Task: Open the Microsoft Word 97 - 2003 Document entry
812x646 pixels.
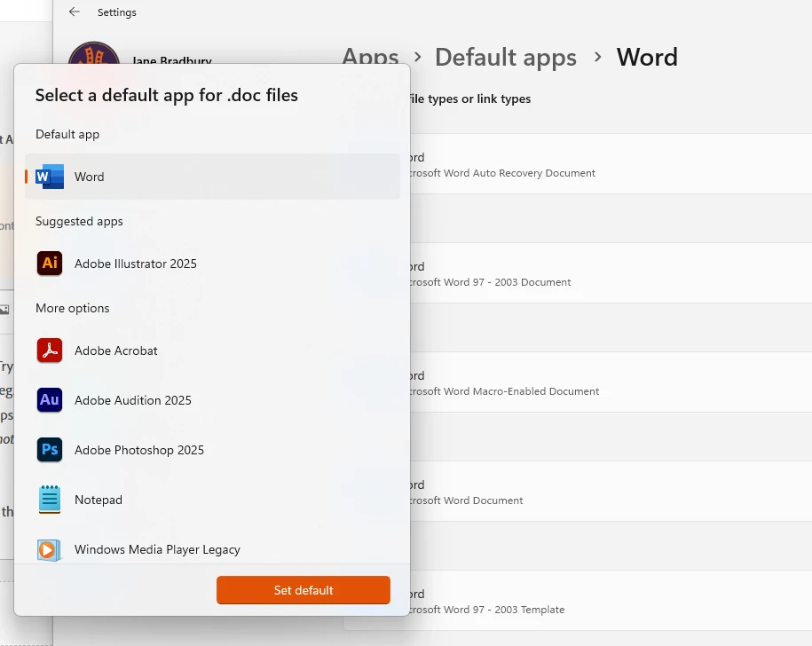Action: click(611, 273)
